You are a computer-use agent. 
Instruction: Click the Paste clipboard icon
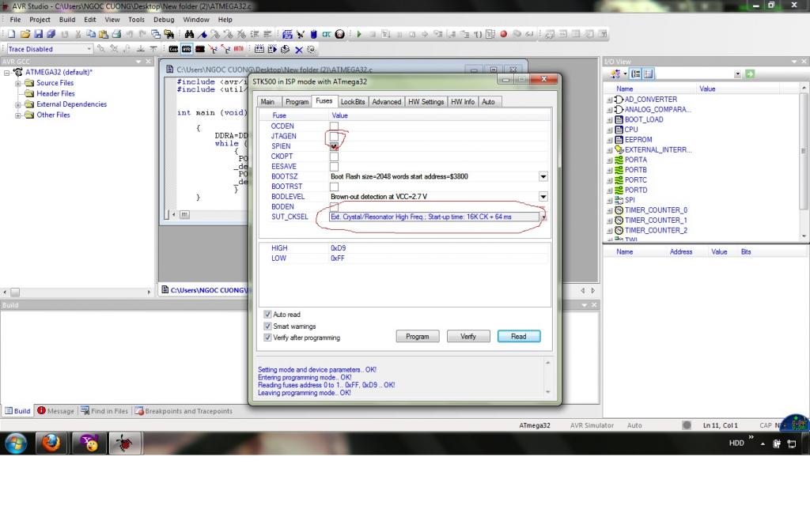tap(104, 34)
